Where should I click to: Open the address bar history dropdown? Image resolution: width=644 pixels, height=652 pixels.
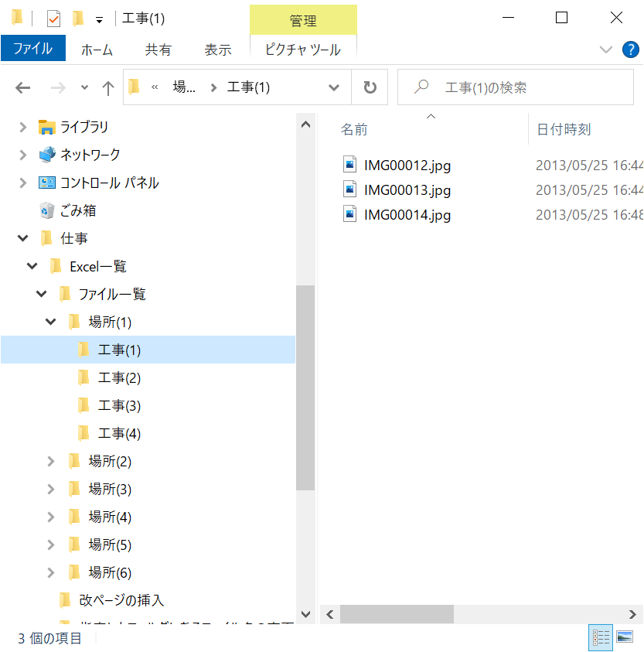[x=334, y=87]
